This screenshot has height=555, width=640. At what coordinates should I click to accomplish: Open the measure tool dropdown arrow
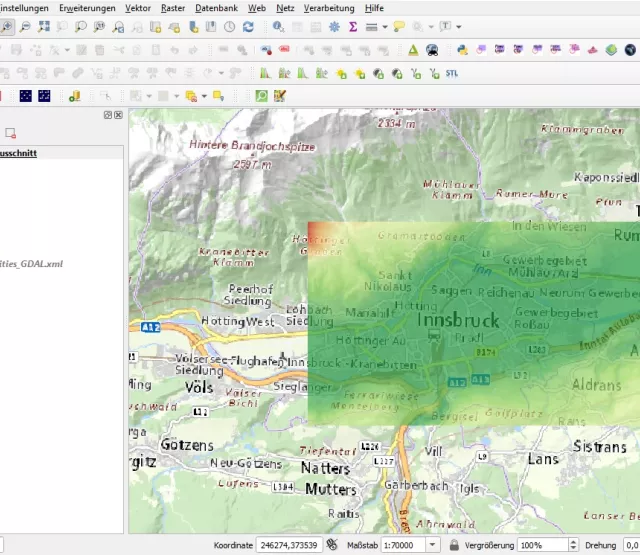coord(385,27)
